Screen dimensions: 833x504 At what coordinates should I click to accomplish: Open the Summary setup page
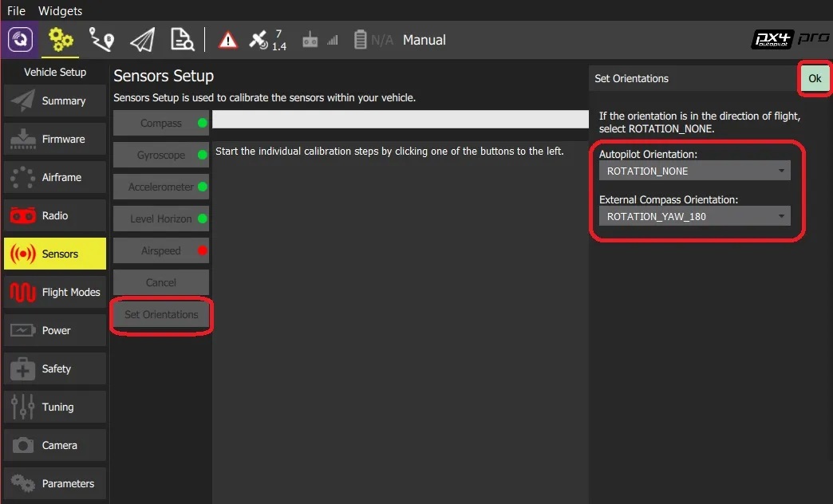point(55,100)
